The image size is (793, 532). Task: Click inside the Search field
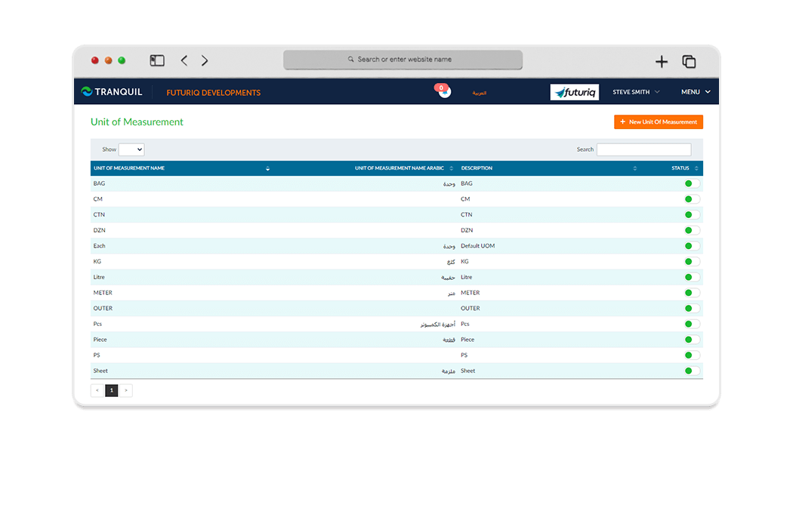tap(643, 149)
